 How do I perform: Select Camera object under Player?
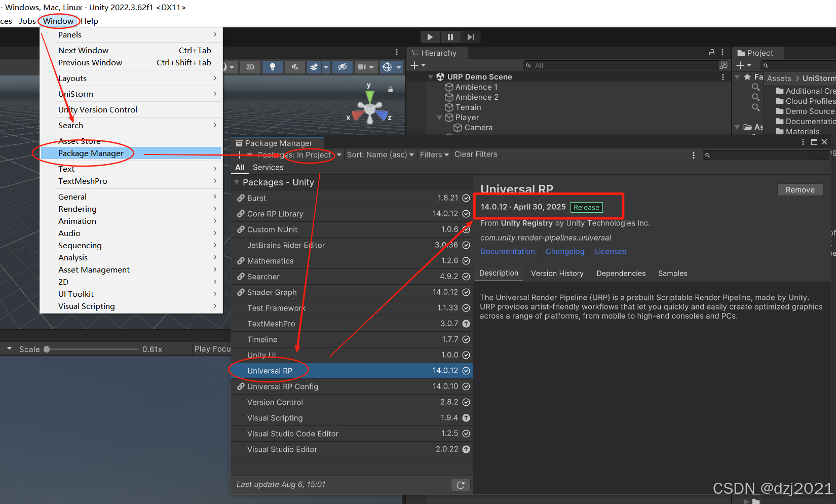[x=478, y=128]
